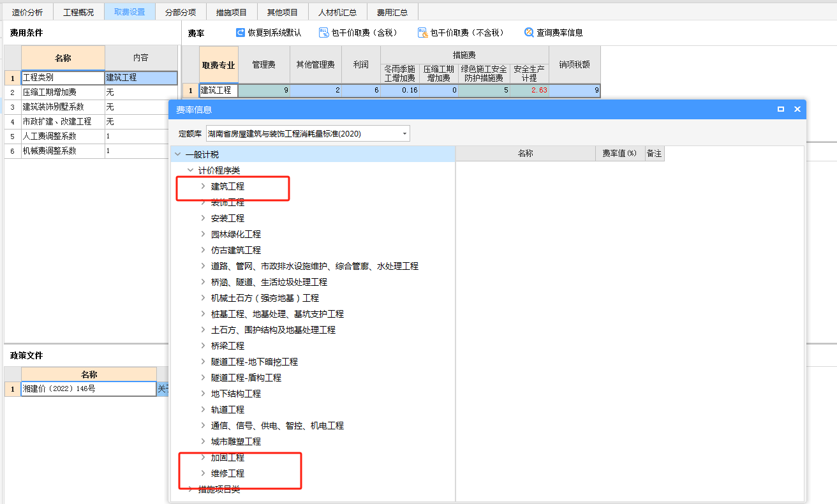Screen dimensions: 837x504
Task: Click the 机械费调整系数 row name
Action: click(63, 151)
